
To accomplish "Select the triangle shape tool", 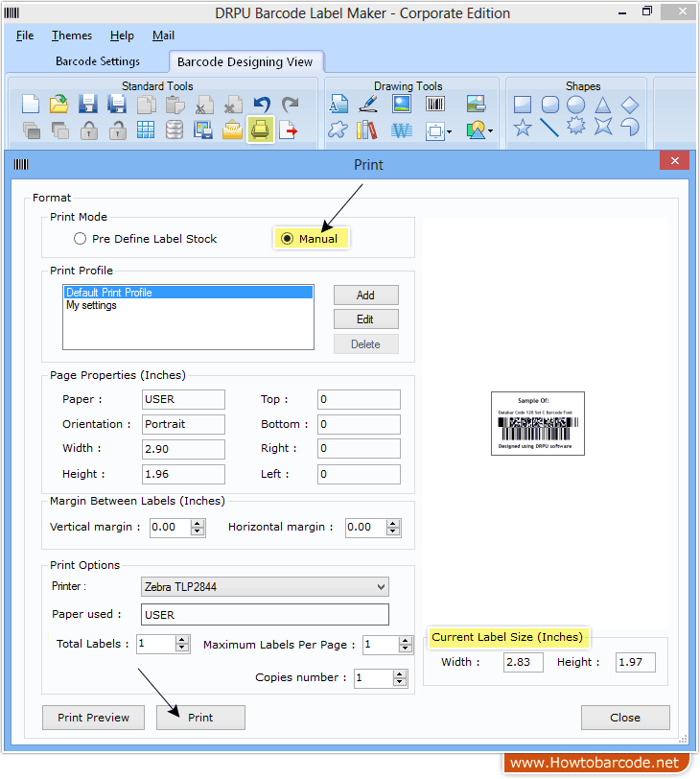I will coord(602,105).
